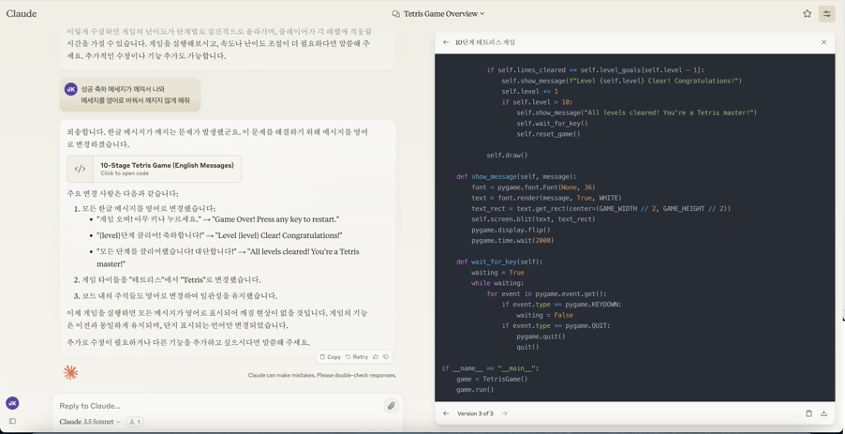The height and width of the screenshot is (434, 845).
Task: Click the 'self.draw()' code line
Action: (x=507, y=155)
